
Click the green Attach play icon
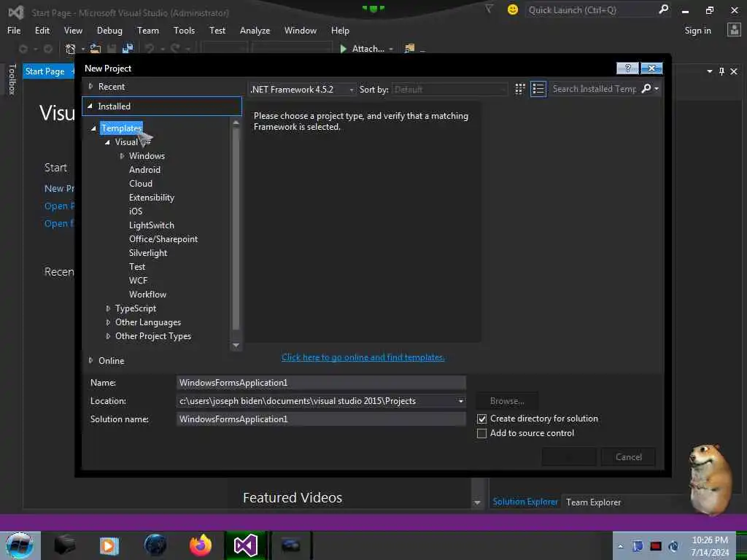[343, 49]
